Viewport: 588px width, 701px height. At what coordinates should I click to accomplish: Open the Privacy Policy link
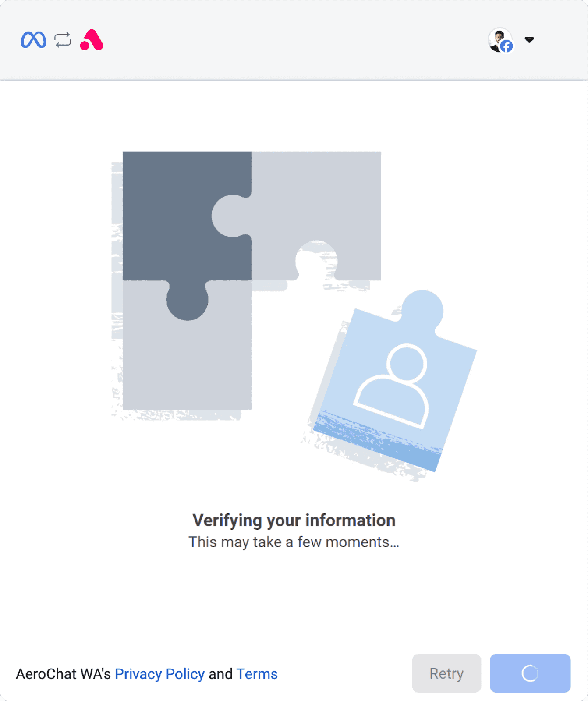click(159, 674)
